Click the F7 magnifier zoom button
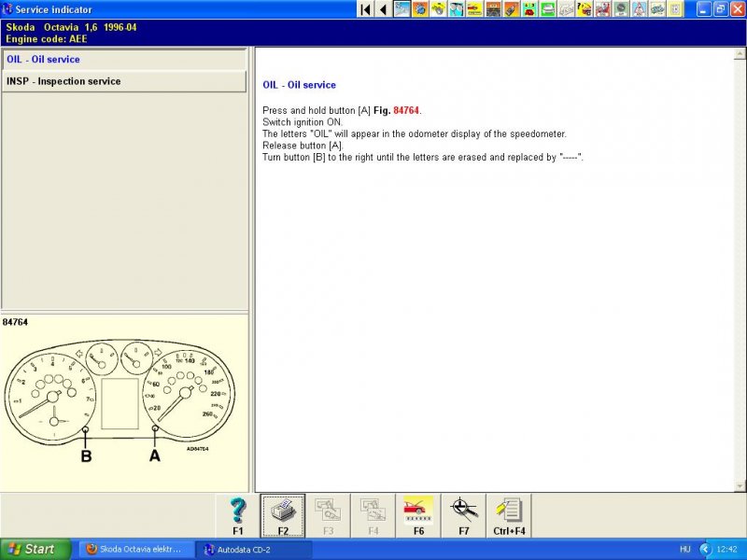The height and width of the screenshot is (560, 747). pyautogui.click(x=463, y=516)
